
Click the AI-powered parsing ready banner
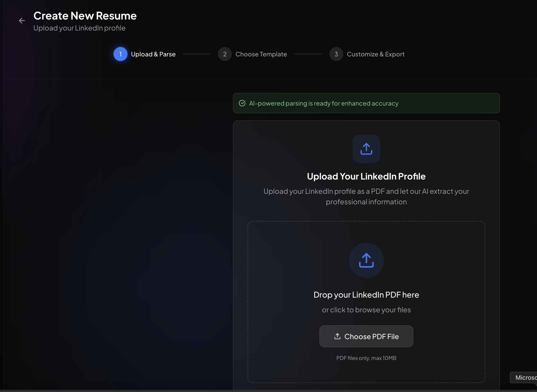366,103
